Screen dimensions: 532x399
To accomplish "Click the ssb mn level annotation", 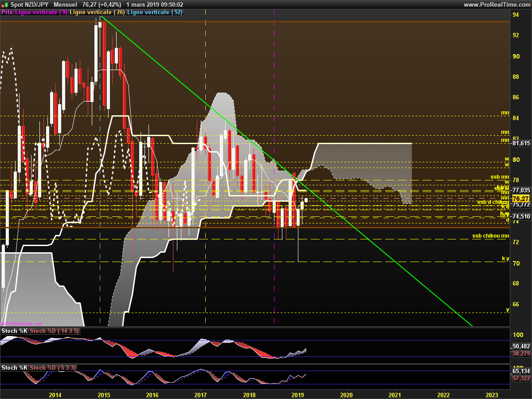I will click(x=500, y=177).
